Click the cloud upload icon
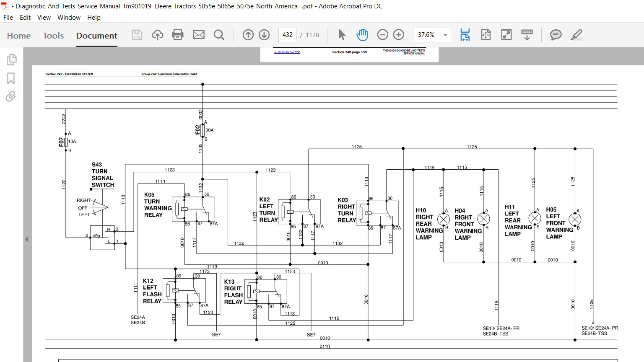 click(158, 35)
